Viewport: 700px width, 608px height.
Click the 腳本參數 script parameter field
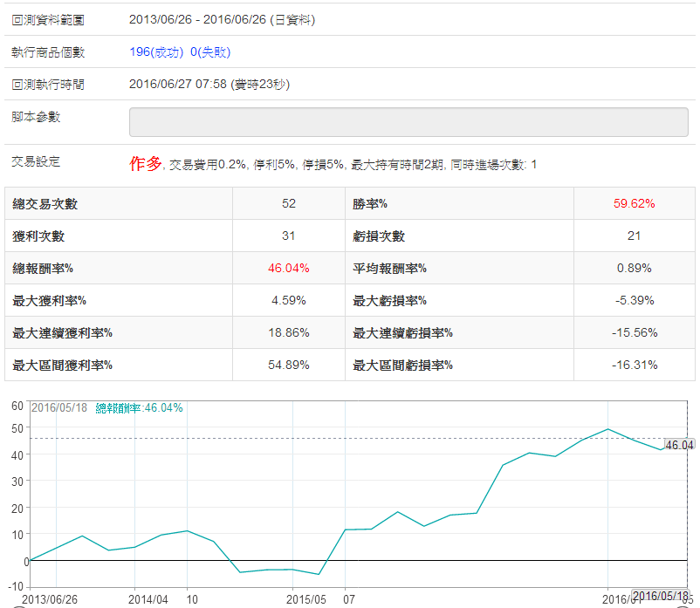[x=408, y=122]
